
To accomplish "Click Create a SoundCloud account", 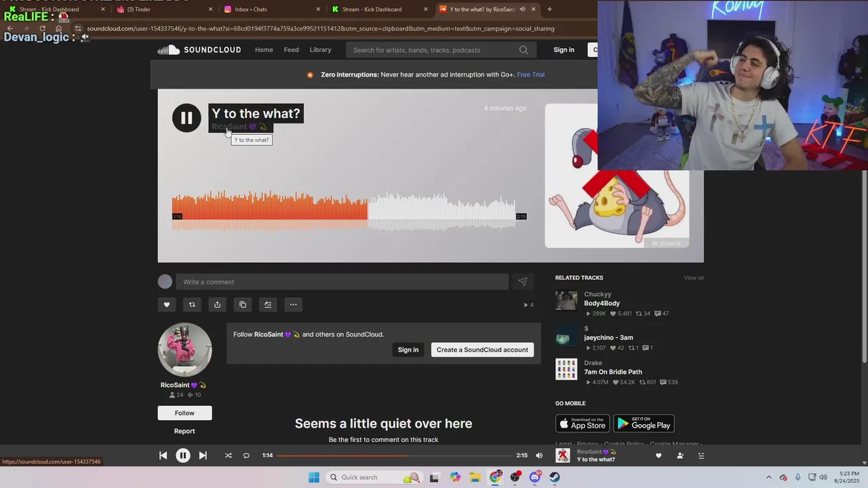I will pyautogui.click(x=482, y=350).
